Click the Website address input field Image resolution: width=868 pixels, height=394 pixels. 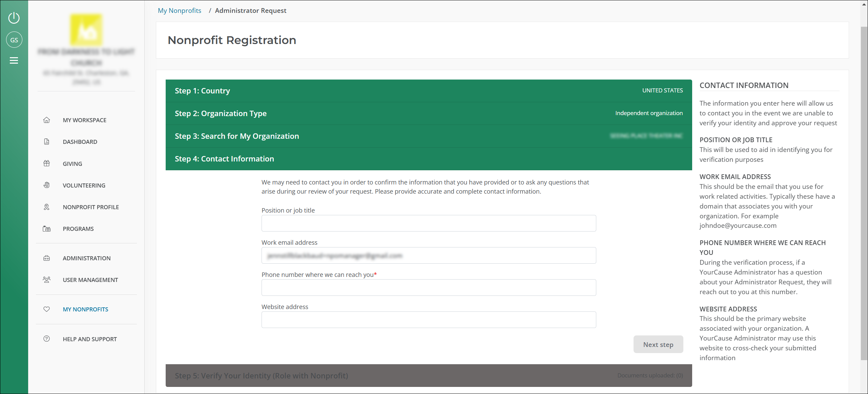pyautogui.click(x=429, y=320)
